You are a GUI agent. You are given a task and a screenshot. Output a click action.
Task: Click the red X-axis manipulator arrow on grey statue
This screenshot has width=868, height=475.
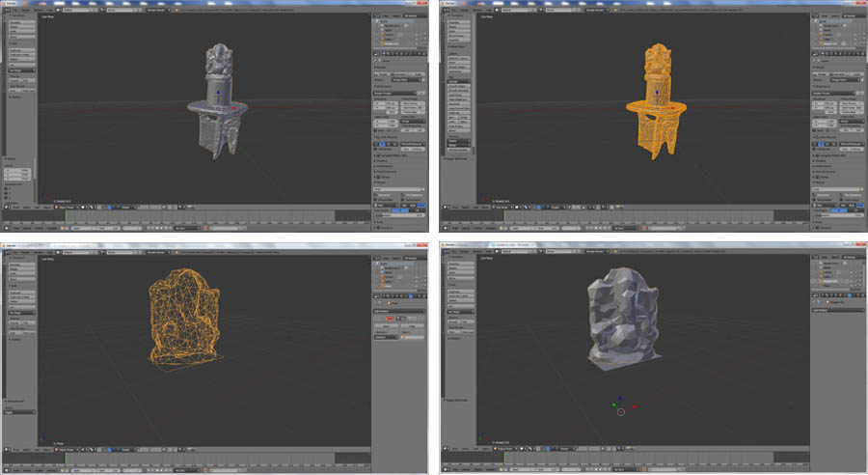pyautogui.click(x=234, y=108)
